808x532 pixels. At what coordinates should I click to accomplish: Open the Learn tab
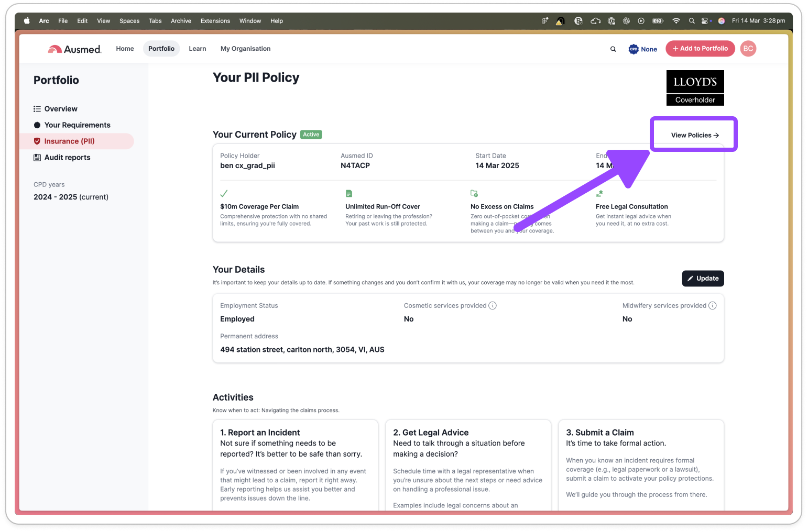coord(198,49)
